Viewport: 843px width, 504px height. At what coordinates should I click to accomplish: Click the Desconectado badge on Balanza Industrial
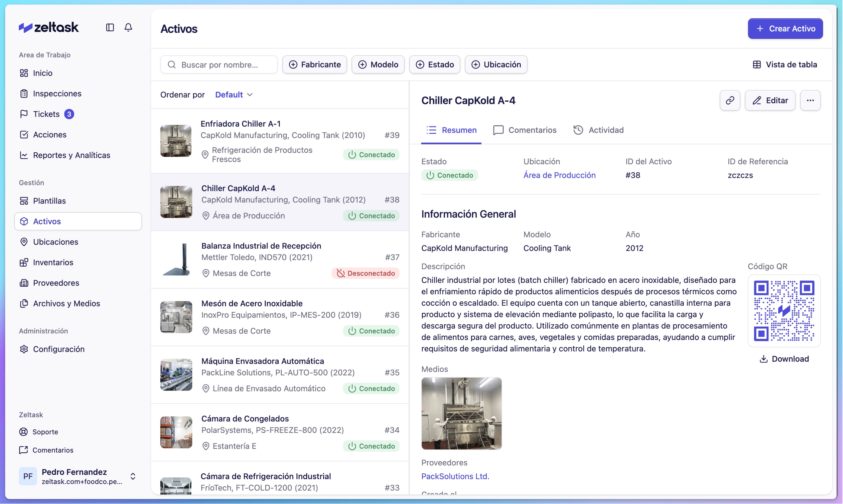coord(365,273)
